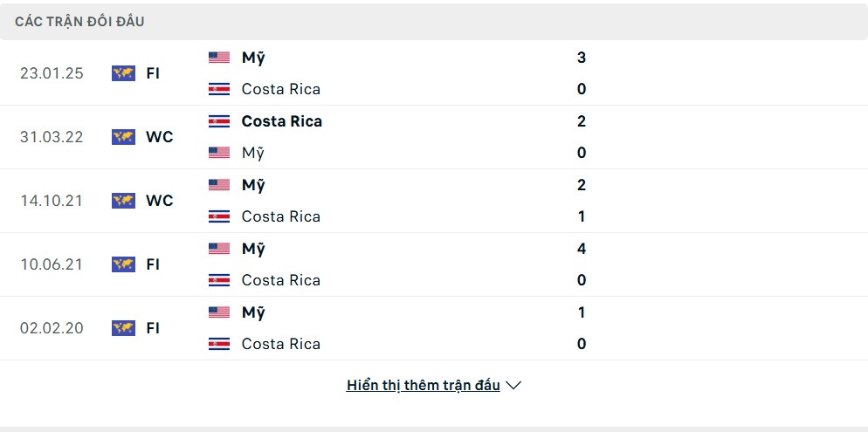868x432 pixels.
Task: Click the world map icon beside 10.06.21
Action: 123,264
